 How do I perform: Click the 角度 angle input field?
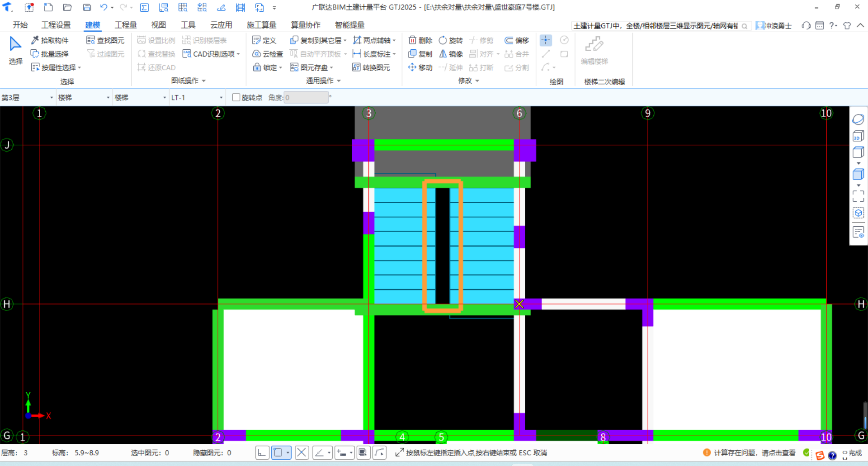pos(307,97)
